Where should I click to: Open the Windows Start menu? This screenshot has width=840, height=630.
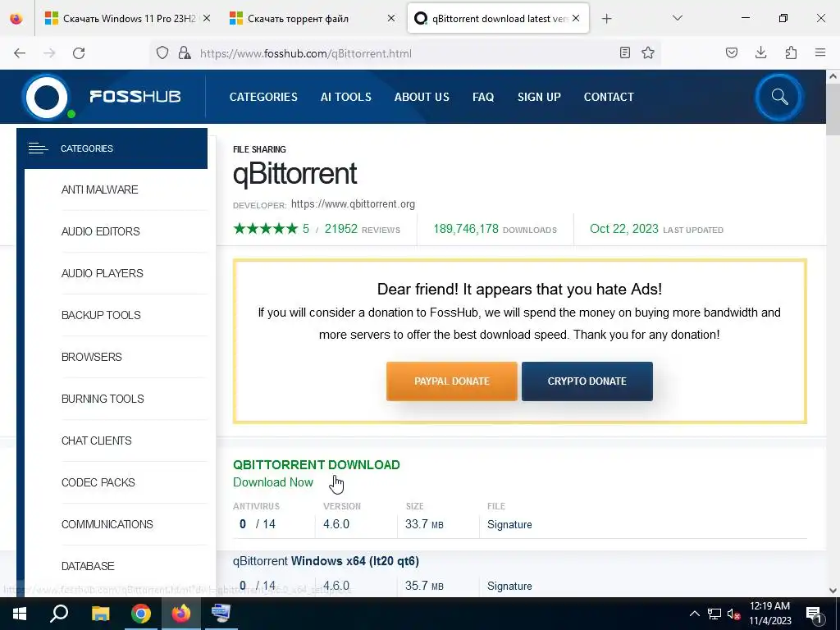(20, 614)
